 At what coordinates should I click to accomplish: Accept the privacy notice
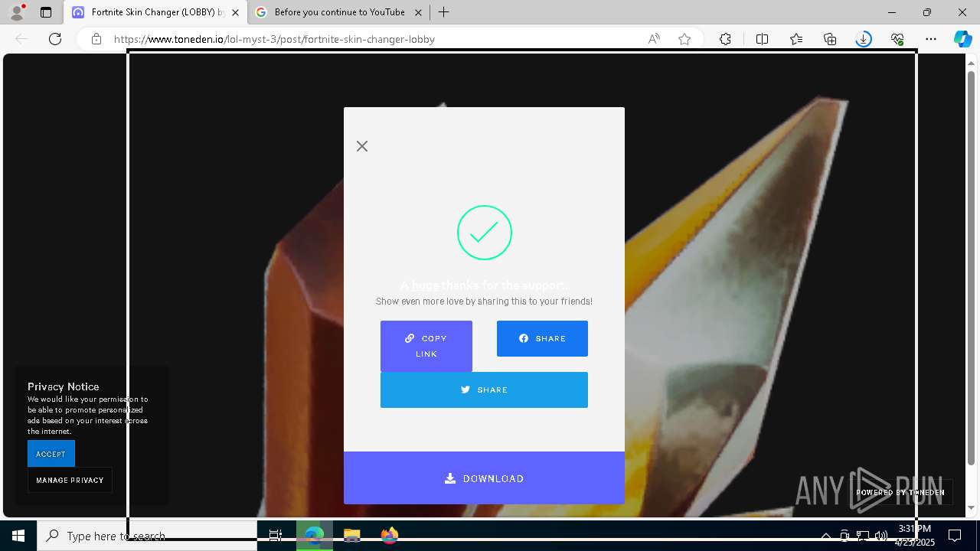(51, 454)
